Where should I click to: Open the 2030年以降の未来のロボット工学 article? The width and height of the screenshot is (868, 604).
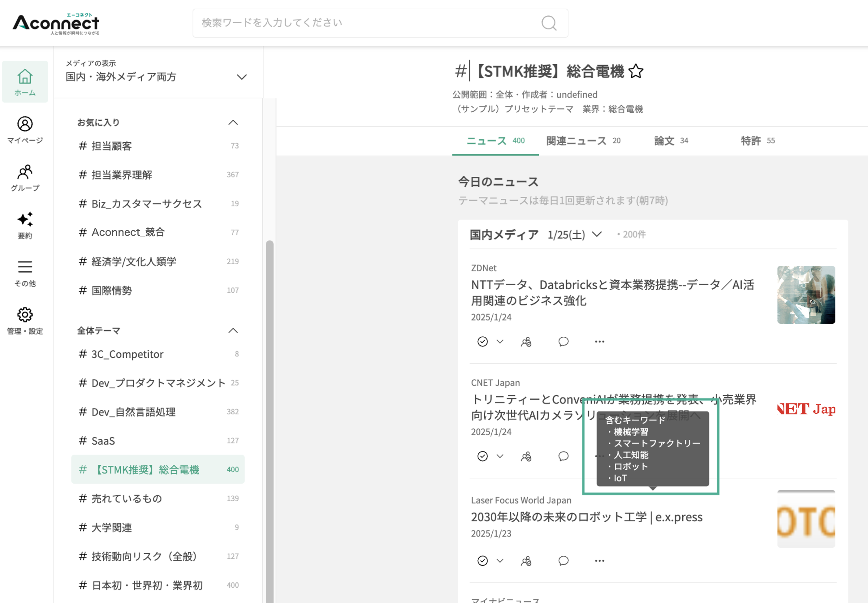point(586,517)
